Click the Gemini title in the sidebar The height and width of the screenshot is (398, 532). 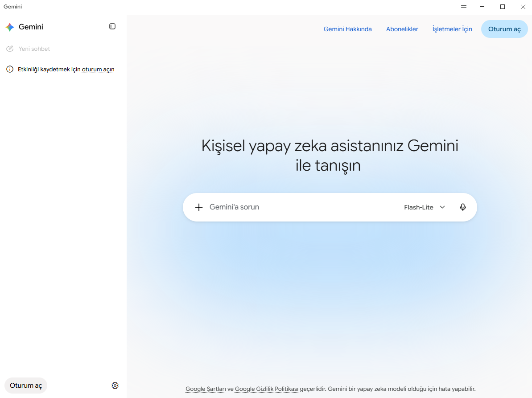click(31, 27)
